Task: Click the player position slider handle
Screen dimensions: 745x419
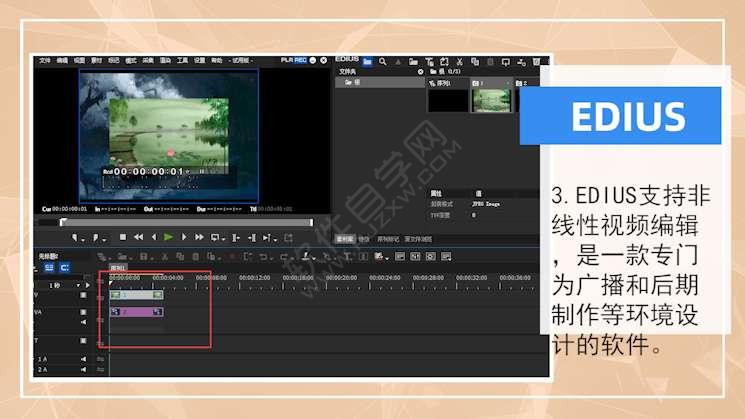Action: pyautogui.click(x=63, y=222)
